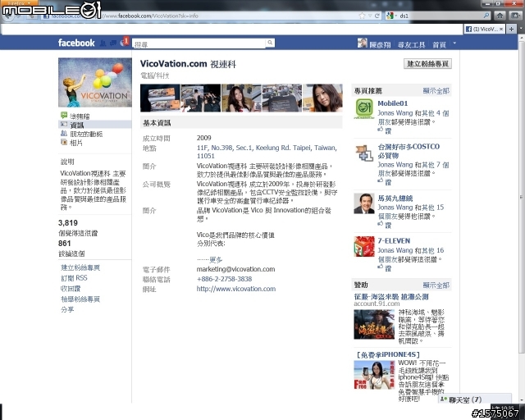
Task: Click 更多 to expand description
Action: pos(216,259)
